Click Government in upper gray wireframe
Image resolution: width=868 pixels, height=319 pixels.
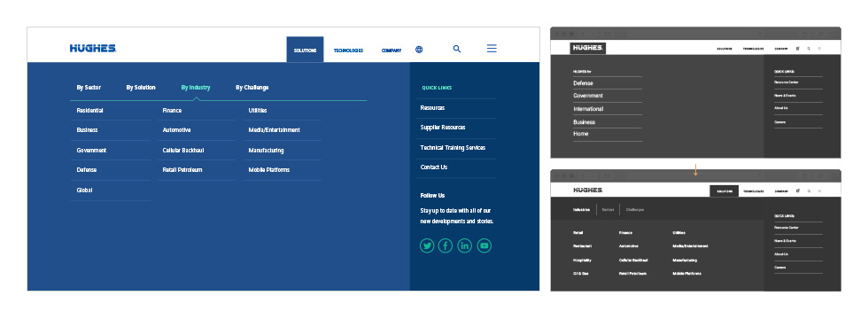588,96
